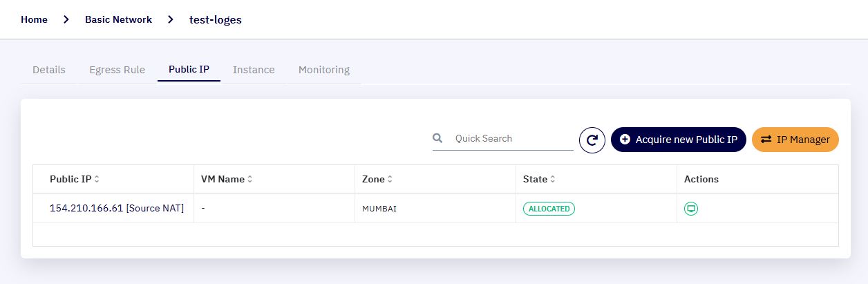Switch to the Details tab

click(49, 70)
